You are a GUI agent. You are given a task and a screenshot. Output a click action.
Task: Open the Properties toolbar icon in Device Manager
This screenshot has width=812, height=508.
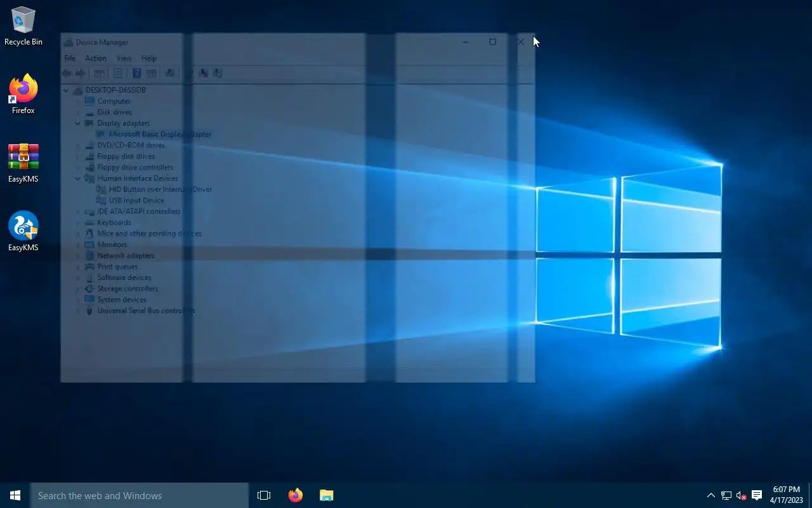(118, 73)
